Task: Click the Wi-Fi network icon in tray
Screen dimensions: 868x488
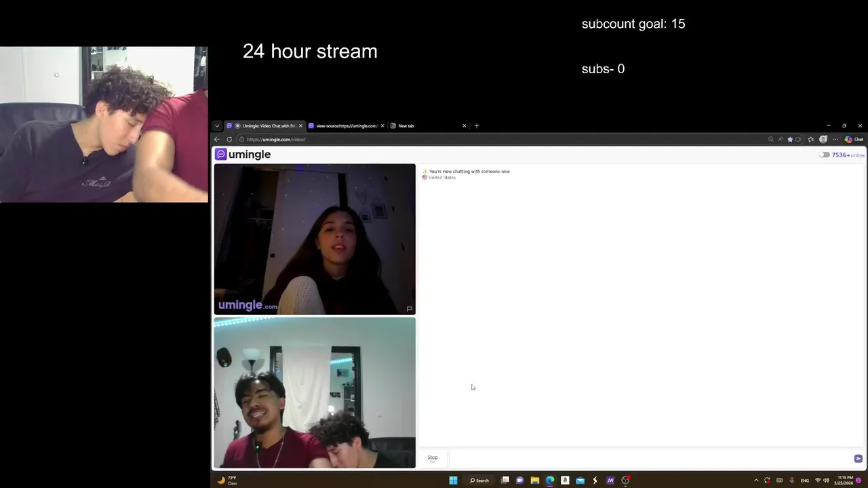Action: (x=818, y=481)
